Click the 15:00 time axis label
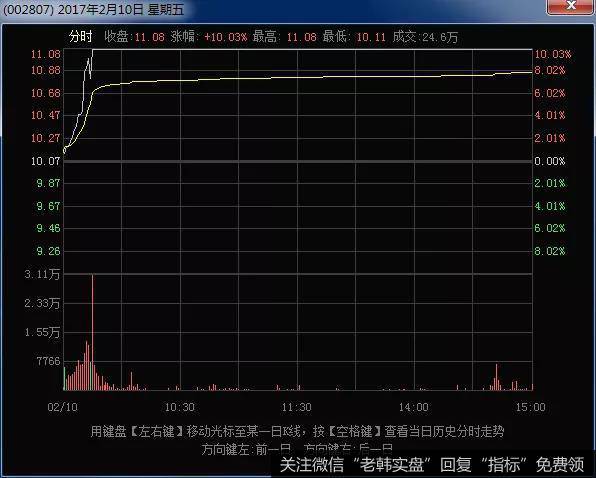 (531, 407)
